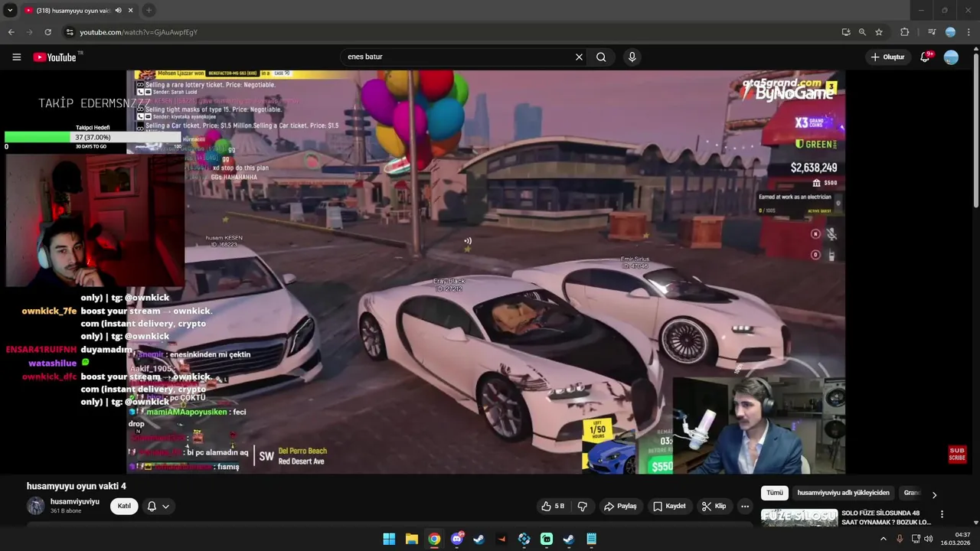Image resolution: width=980 pixels, height=551 pixels.
Task: Open Discord from taskbar
Action: tap(457, 539)
